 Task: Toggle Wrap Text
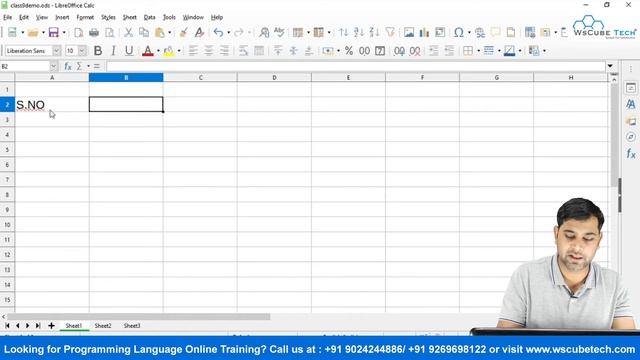pos(243,51)
